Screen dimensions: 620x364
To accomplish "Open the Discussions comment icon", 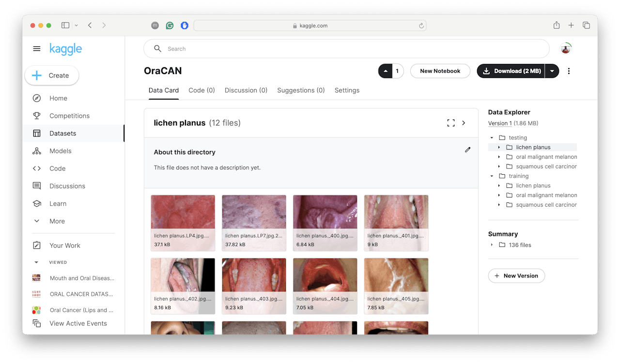I will 37,186.
